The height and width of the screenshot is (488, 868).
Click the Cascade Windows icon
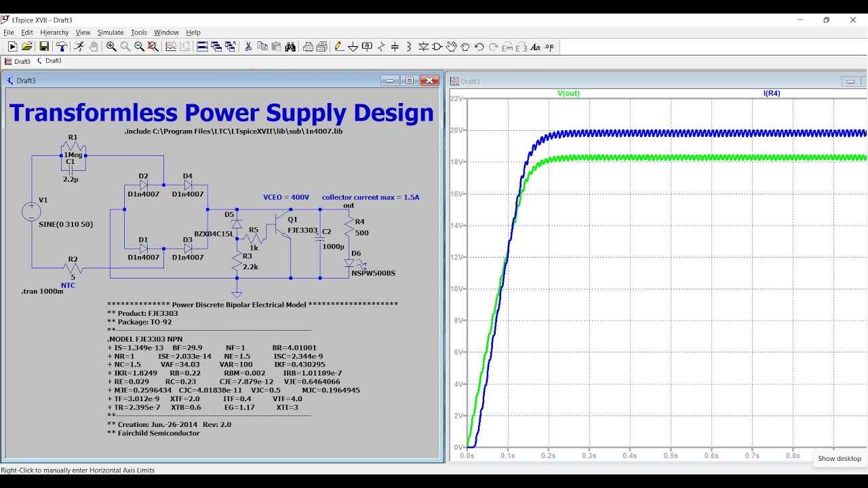[216, 47]
